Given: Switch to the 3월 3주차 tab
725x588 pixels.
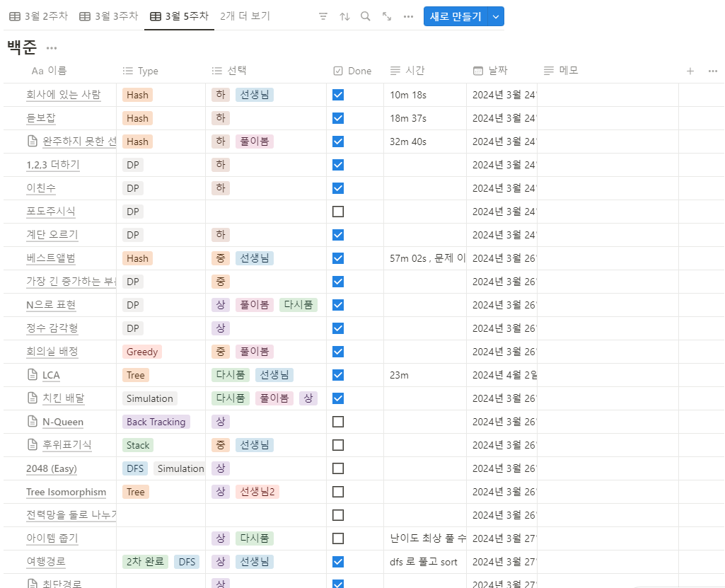Looking at the screenshot, I should (x=109, y=16).
